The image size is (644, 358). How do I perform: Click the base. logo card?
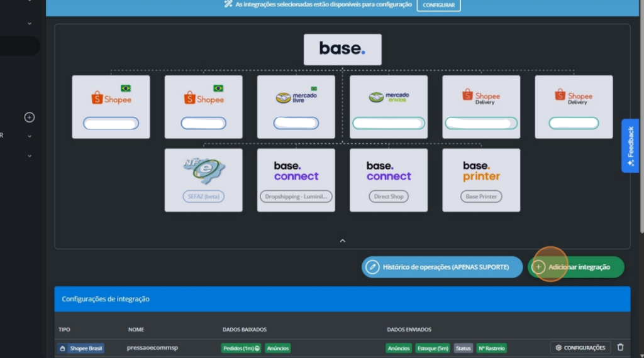click(343, 49)
